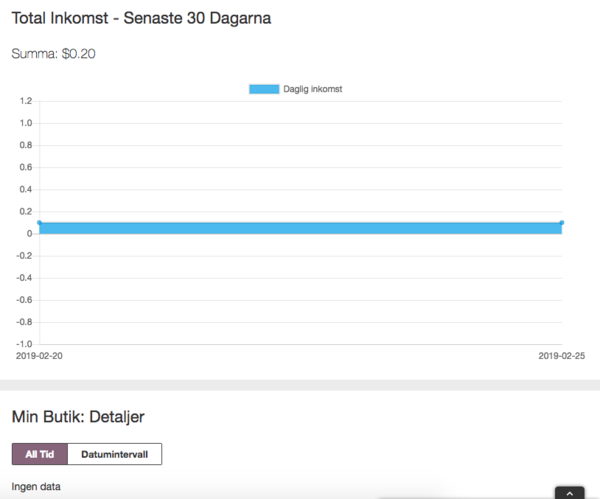The height and width of the screenshot is (499, 600).
Task: Click the Min Butik: Detaljer heading
Action: (79, 415)
